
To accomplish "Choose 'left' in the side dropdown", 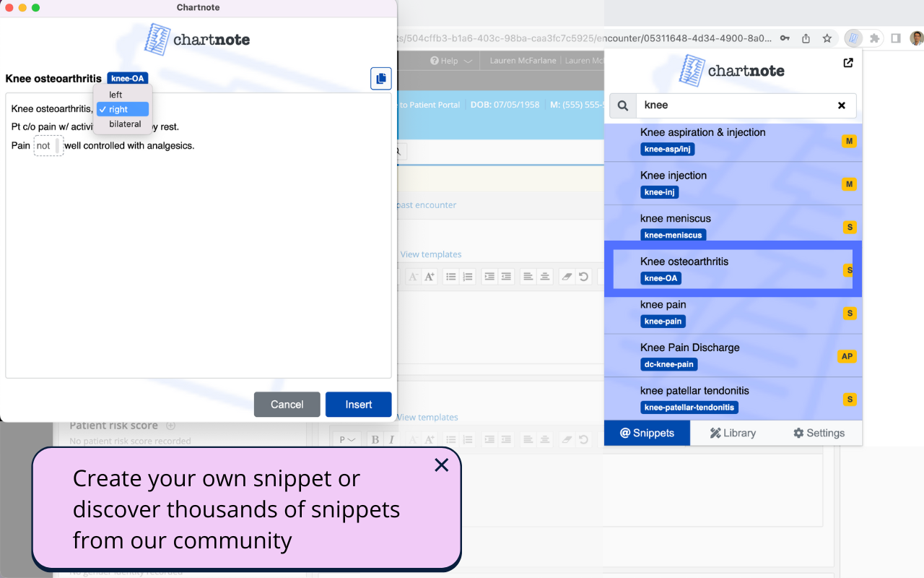I will [122, 95].
